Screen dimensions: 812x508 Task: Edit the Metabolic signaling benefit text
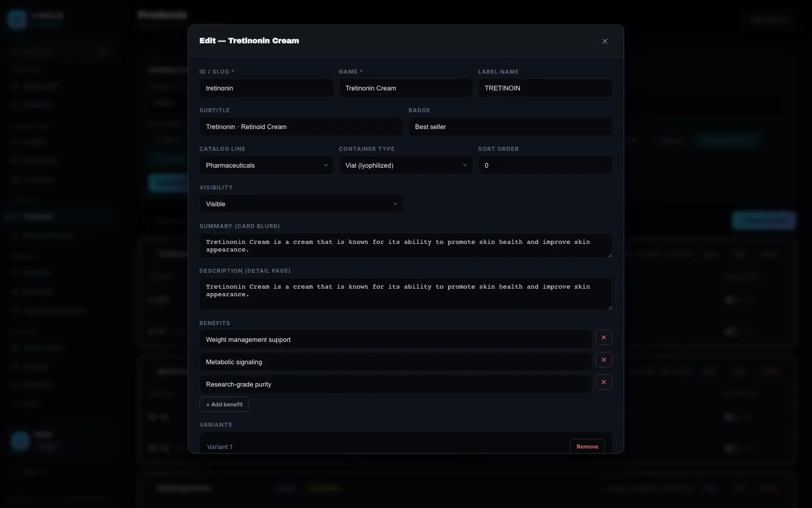(395, 362)
